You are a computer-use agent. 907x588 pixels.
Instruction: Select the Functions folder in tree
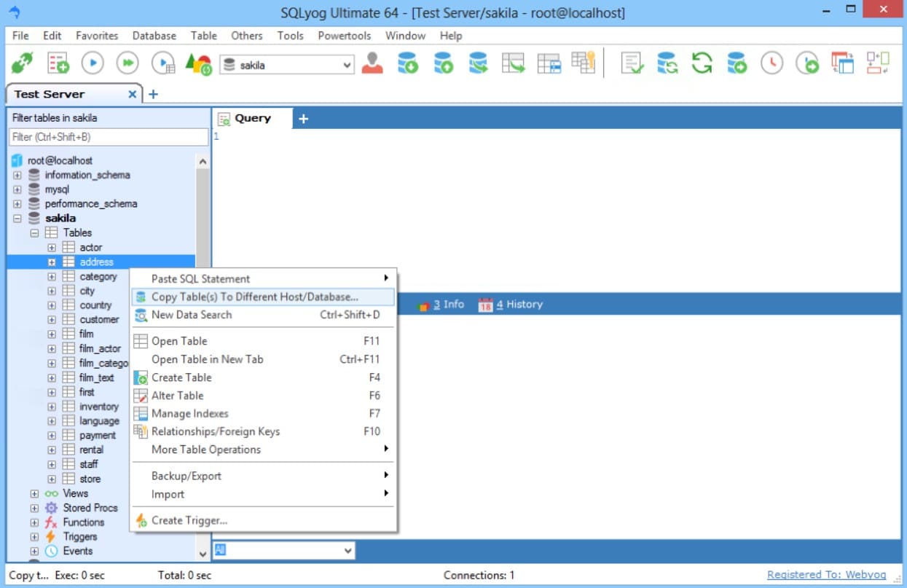pyautogui.click(x=84, y=522)
